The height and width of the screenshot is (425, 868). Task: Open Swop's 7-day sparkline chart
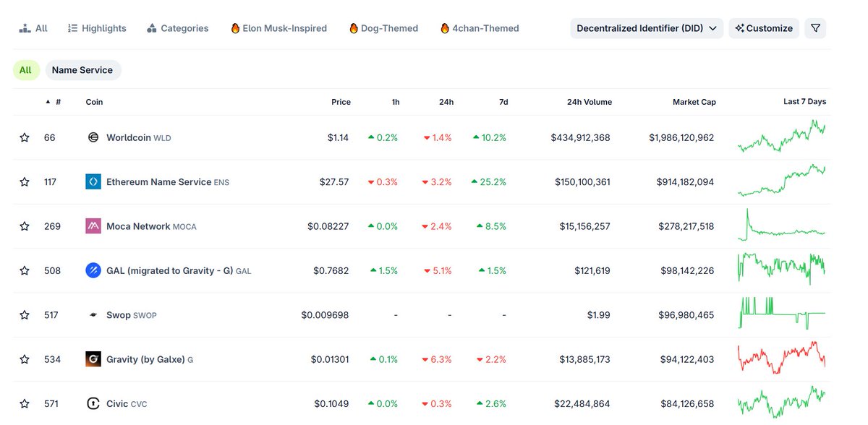click(781, 314)
